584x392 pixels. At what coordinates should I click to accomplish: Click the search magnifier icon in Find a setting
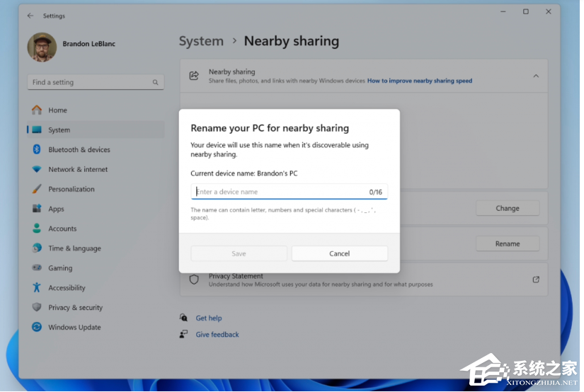coord(155,83)
